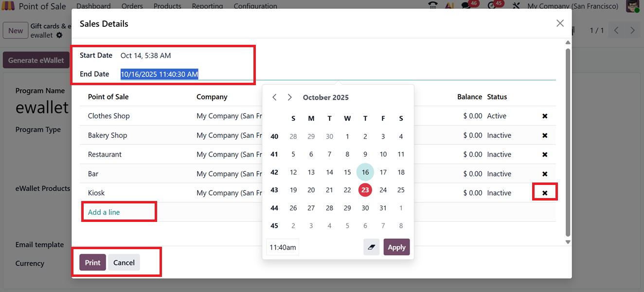
Task: Open the chat messages icon
Action: (x=465, y=6)
